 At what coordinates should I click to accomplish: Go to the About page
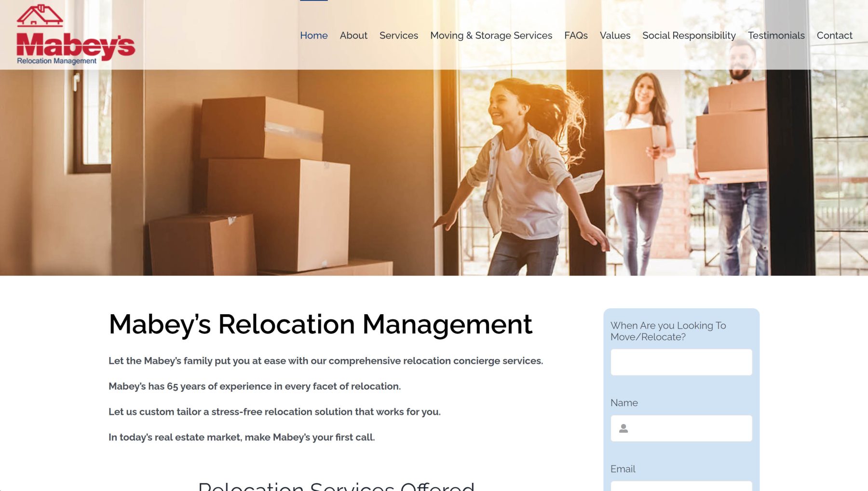pyautogui.click(x=353, y=36)
